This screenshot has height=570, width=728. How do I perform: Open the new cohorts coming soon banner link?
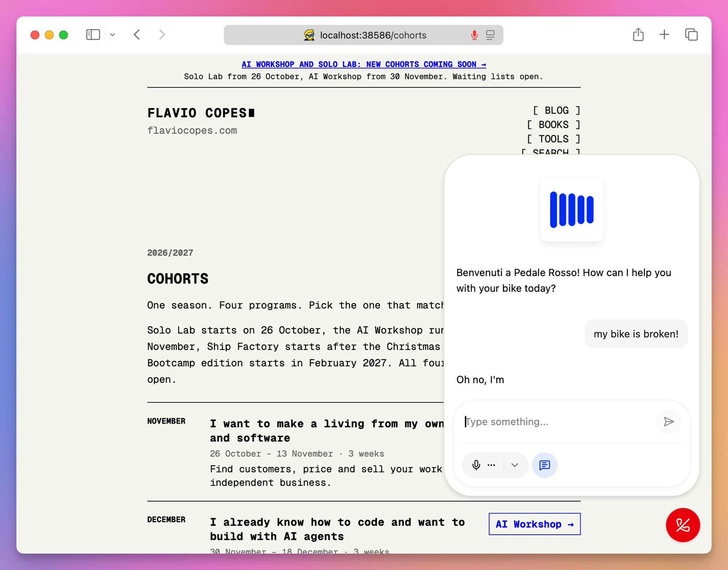pos(364,64)
